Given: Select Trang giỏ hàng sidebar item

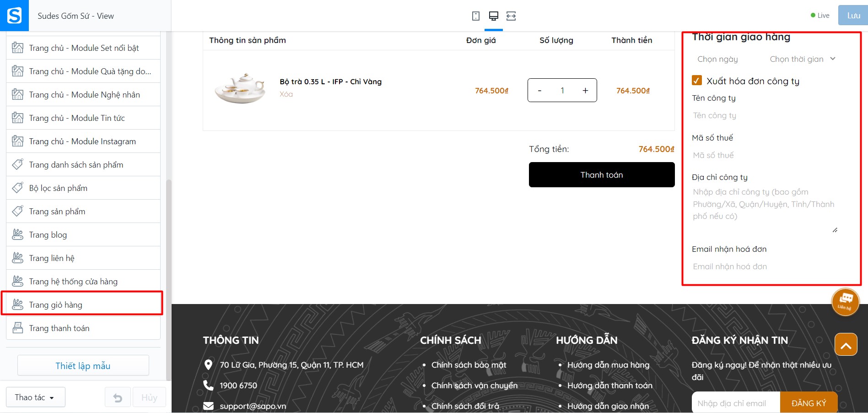Looking at the screenshot, I should pos(83,305).
